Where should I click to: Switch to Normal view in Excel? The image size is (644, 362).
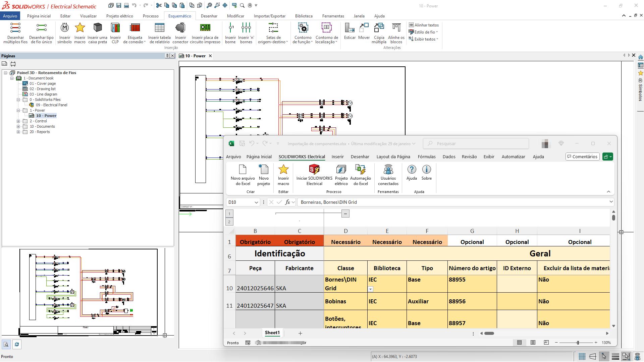[x=519, y=343]
